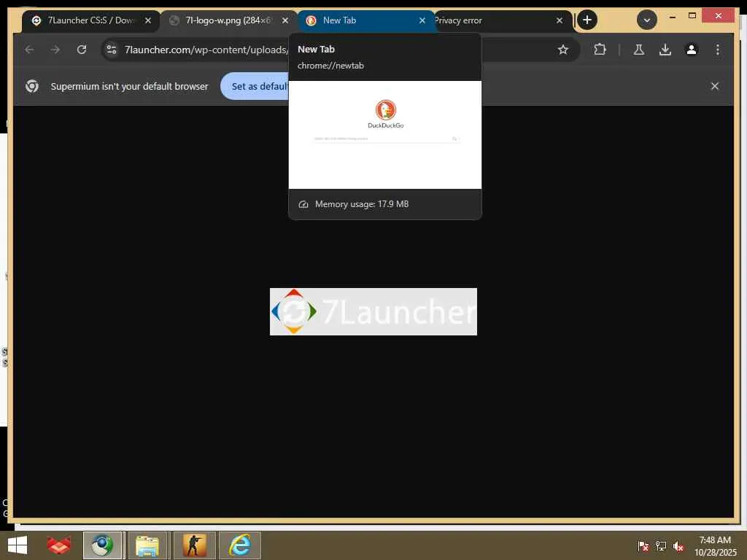Click the taskbar clock 7:48 AM
Image resolution: width=747 pixels, height=560 pixels.
715,540
